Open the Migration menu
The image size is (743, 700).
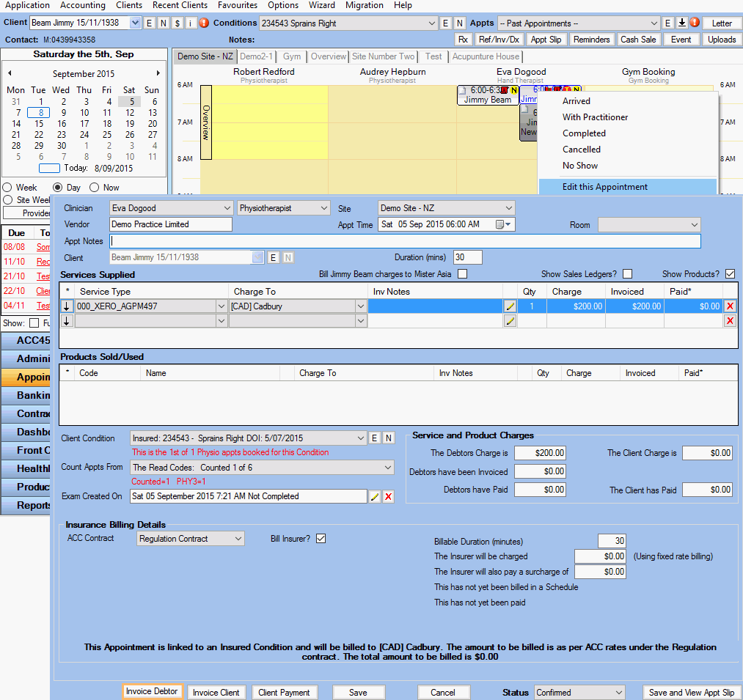[x=365, y=6]
